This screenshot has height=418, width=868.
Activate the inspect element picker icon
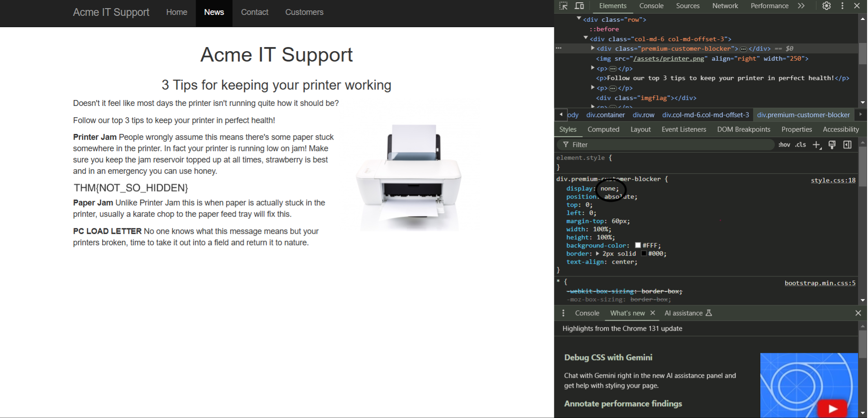563,6
